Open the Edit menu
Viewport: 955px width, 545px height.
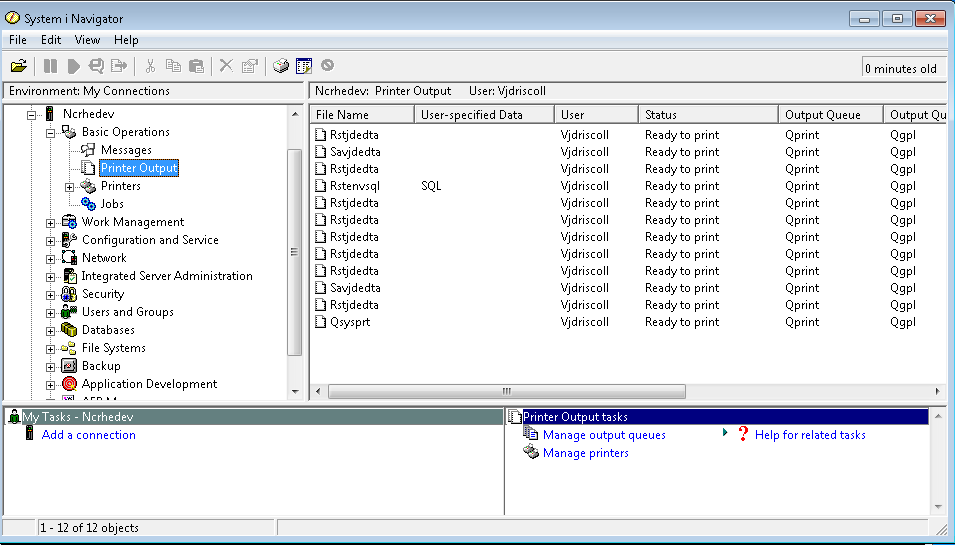[51, 40]
